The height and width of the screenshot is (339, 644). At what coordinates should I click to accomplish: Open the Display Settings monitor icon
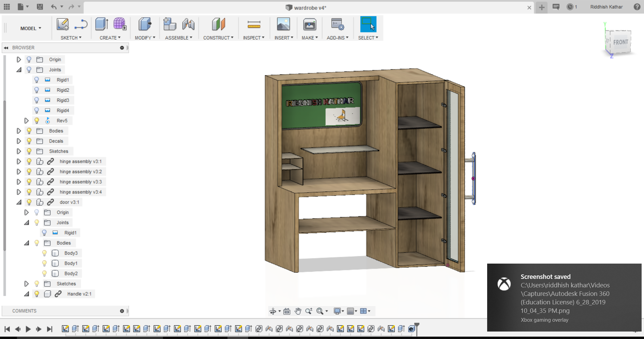pos(337,311)
